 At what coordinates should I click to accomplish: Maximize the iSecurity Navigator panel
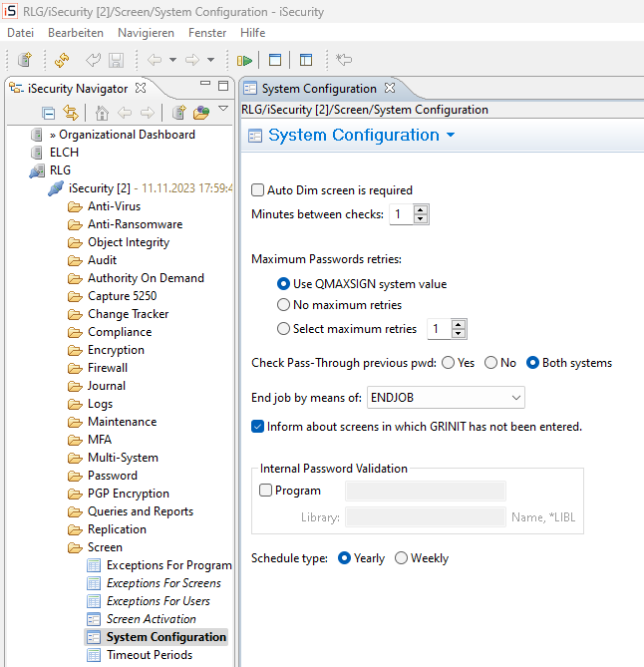[223, 86]
